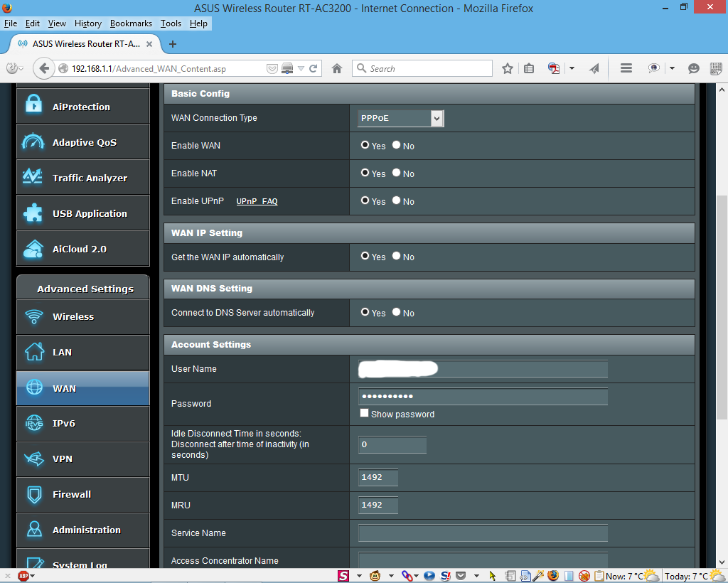Viewport: 728px width, 583px height.
Task: Open the History menu
Action: [87, 23]
